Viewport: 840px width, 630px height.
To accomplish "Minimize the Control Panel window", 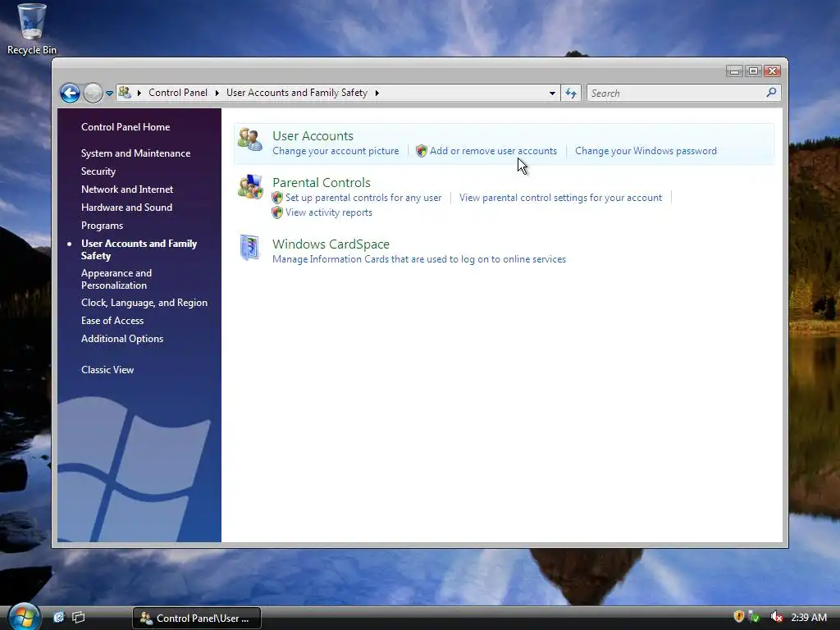I will click(x=734, y=71).
